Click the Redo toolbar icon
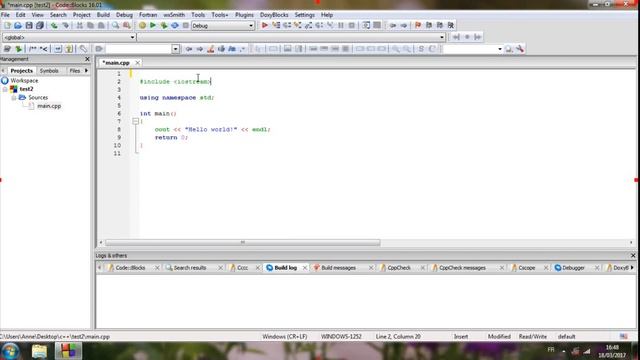This screenshot has width=640, height=360. click(x=65, y=25)
